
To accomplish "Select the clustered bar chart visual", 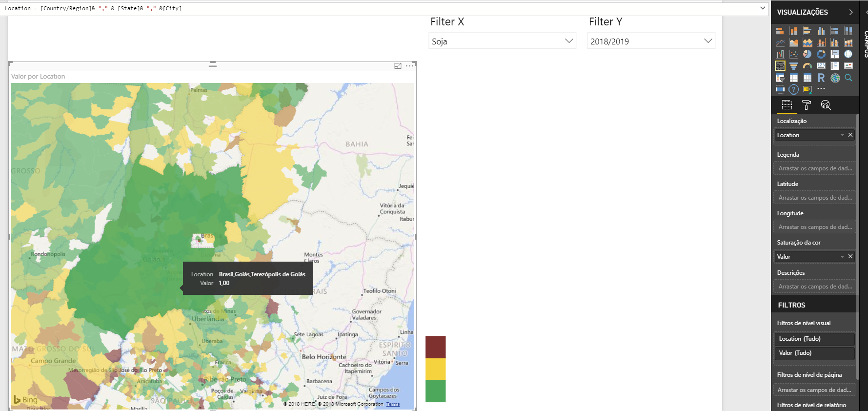I will (x=807, y=31).
